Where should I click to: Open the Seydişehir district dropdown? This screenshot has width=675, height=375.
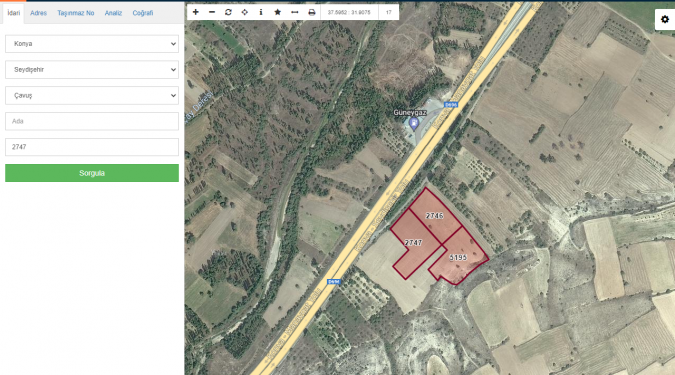coord(92,70)
